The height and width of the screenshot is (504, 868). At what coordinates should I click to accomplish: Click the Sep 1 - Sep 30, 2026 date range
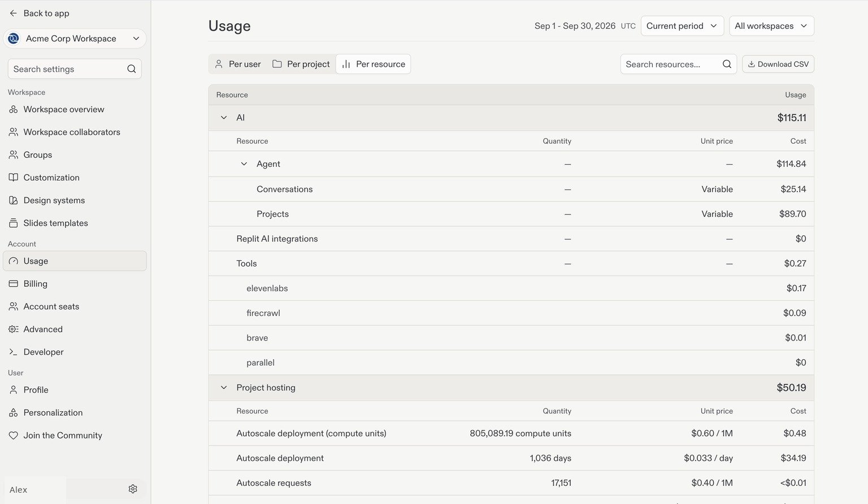tap(575, 26)
